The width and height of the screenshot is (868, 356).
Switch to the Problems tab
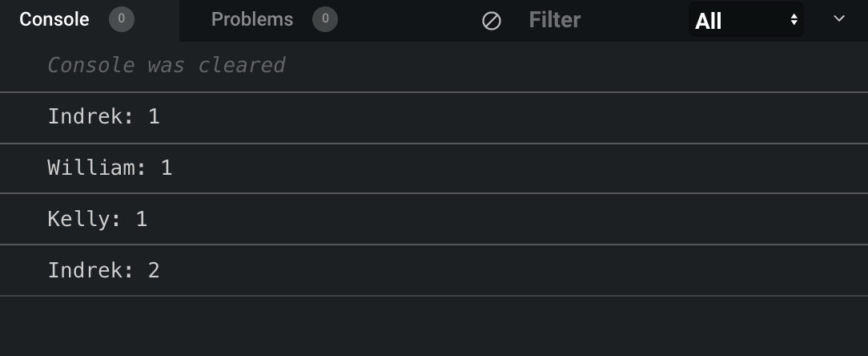252,20
